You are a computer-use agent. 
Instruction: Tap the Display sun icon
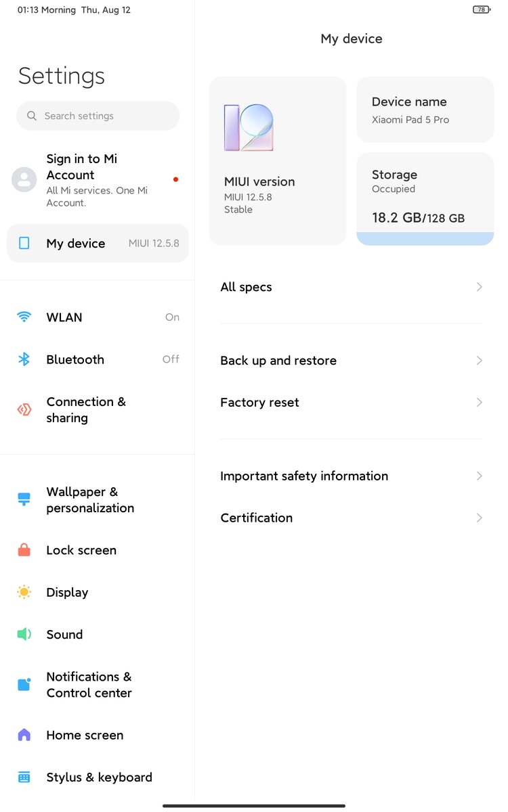(24, 592)
